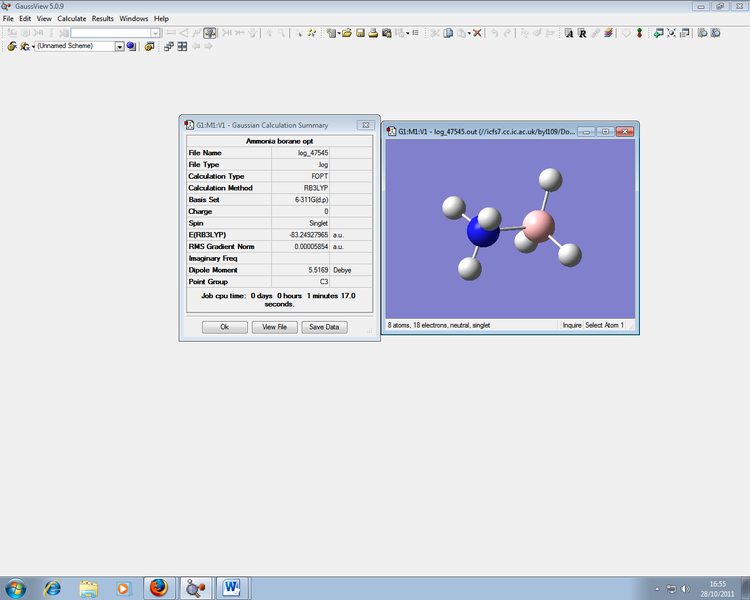Close the Gaussian Calculation Summary dialog
The width and height of the screenshot is (750, 600).
coord(365,125)
